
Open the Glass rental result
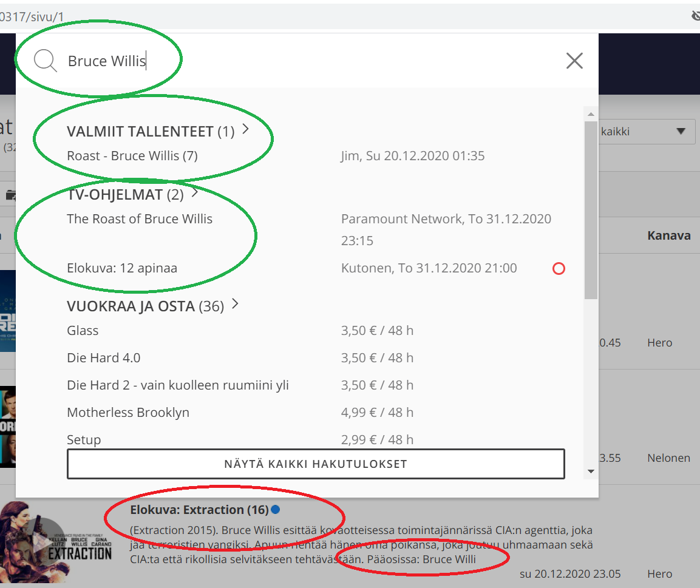click(x=83, y=331)
